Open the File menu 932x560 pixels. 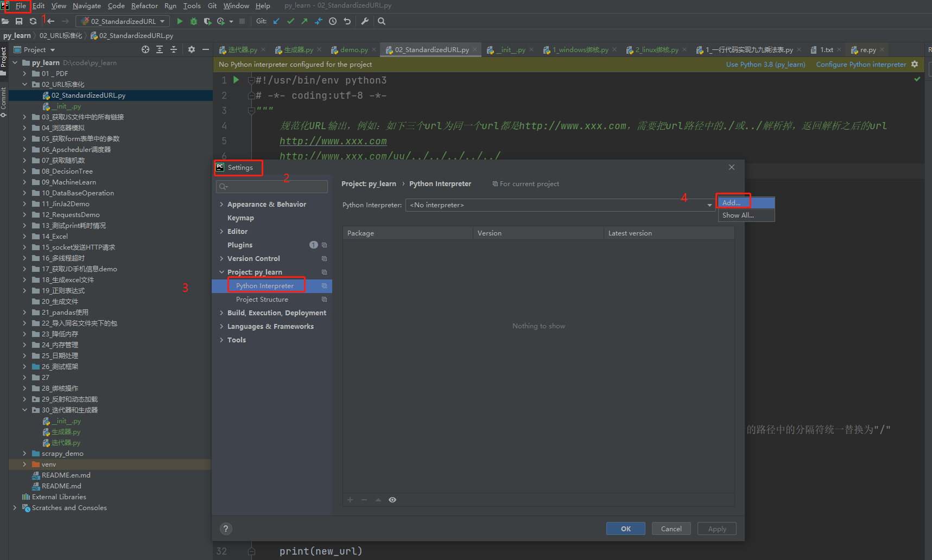pyautogui.click(x=21, y=6)
